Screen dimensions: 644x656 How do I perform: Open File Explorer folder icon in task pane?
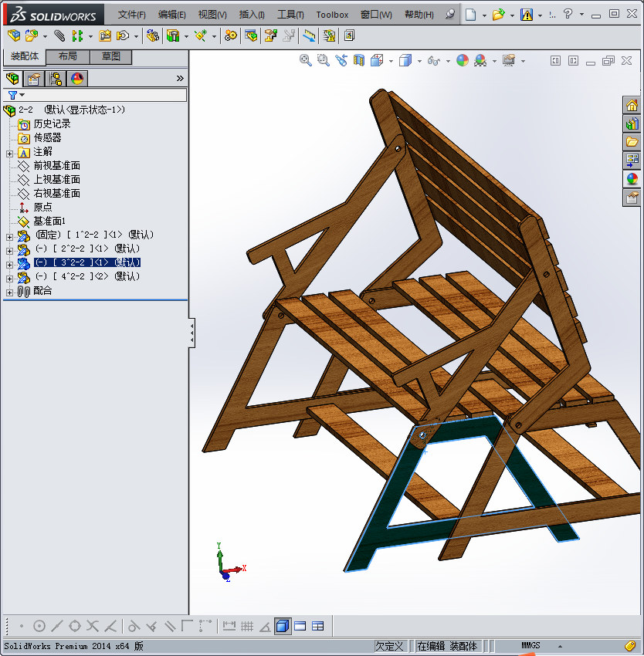pyautogui.click(x=632, y=142)
